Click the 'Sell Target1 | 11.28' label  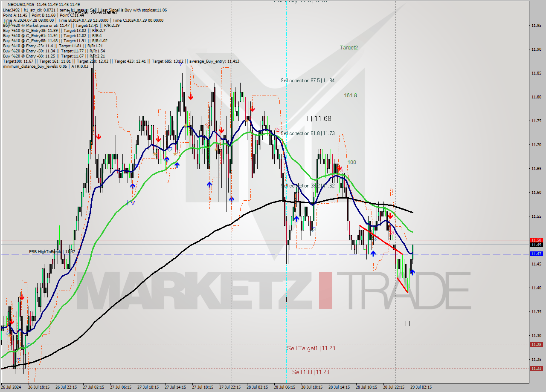coord(311,348)
